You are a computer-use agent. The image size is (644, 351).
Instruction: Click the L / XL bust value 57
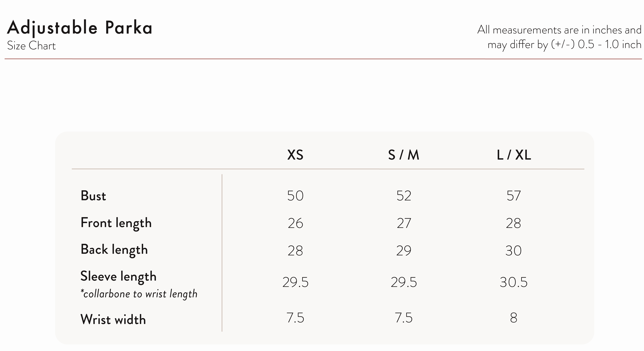pos(514,196)
